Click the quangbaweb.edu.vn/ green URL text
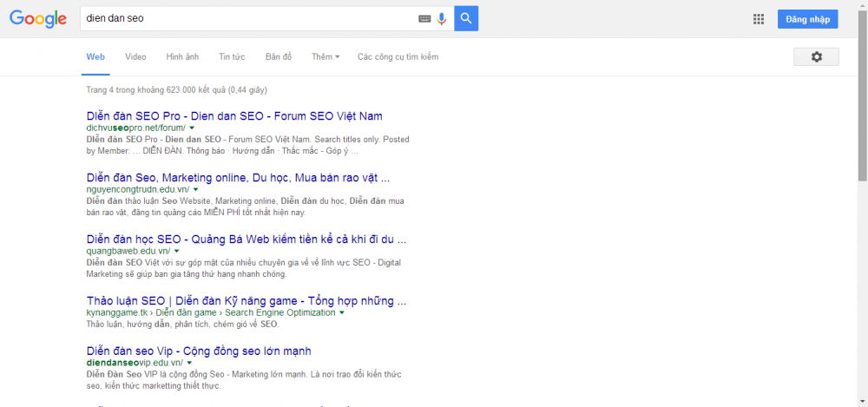This screenshot has height=407, width=868. click(128, 252)
